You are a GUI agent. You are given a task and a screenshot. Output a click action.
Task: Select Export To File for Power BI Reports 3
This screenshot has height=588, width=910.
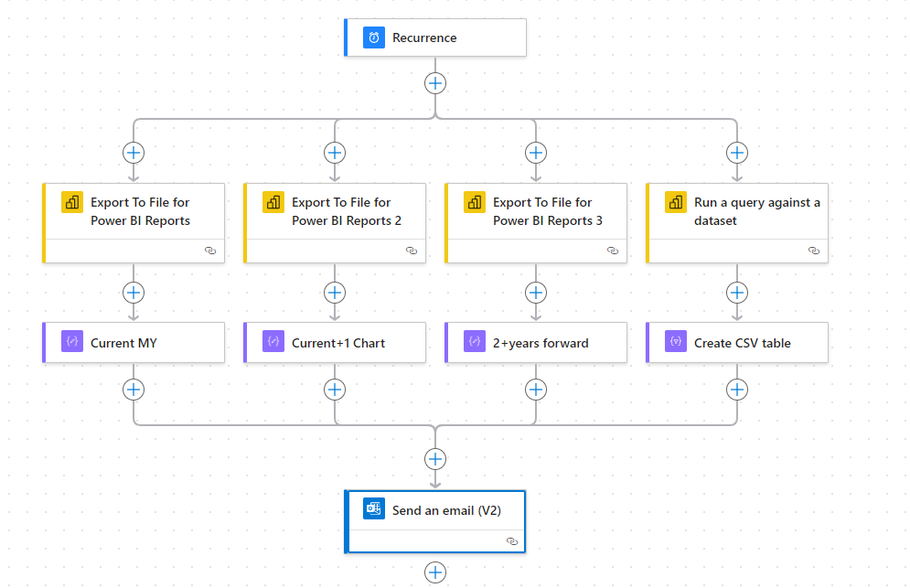(536, 223)
